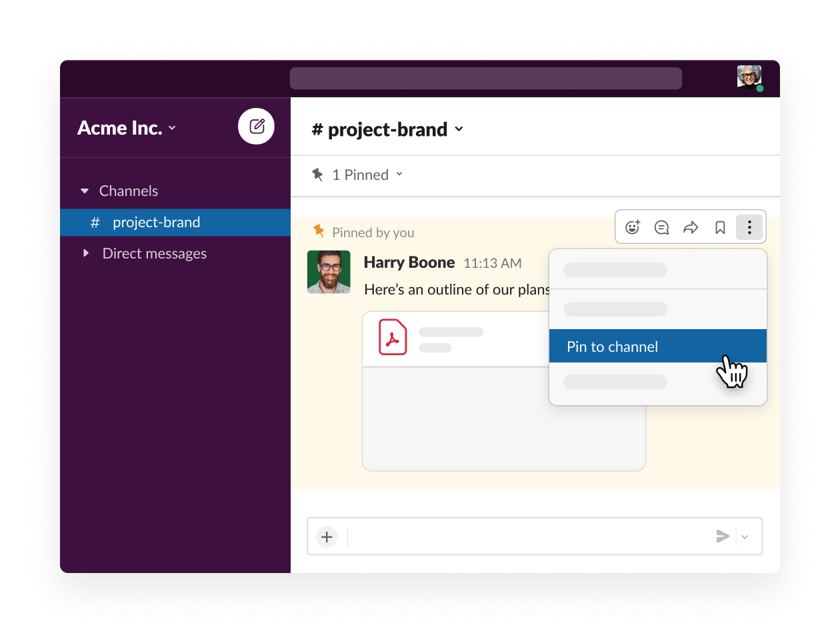Click the search bar at the top
The image size is (840, 633).
[485, 78]
